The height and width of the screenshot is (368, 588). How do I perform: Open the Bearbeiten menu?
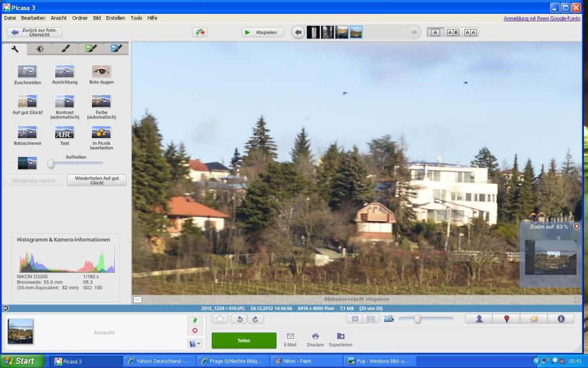33,18
